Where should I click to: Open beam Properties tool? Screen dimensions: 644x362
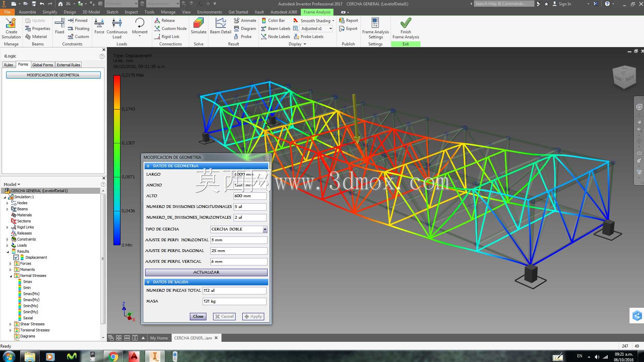click(38, 29)
